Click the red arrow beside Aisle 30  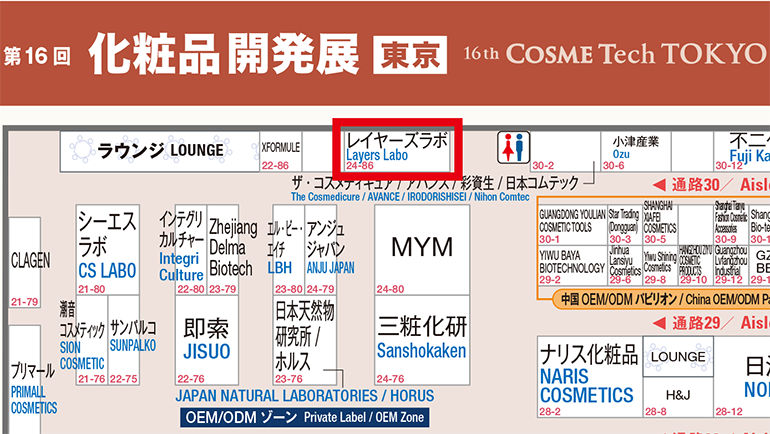(x=658, y=185)
